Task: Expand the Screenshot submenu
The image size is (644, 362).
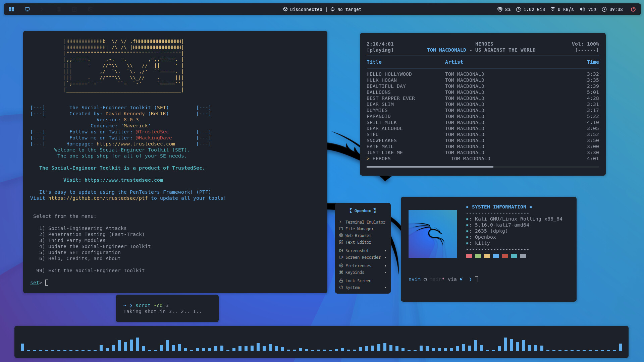Action: pos(363,251)
